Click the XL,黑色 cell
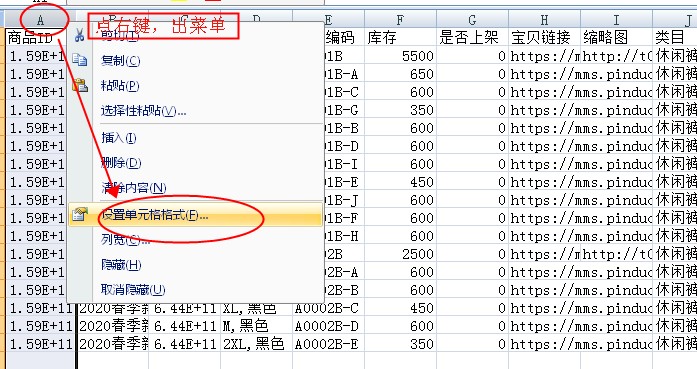The image size is (697, 369). pyautogui.click(x=256, y=308)
